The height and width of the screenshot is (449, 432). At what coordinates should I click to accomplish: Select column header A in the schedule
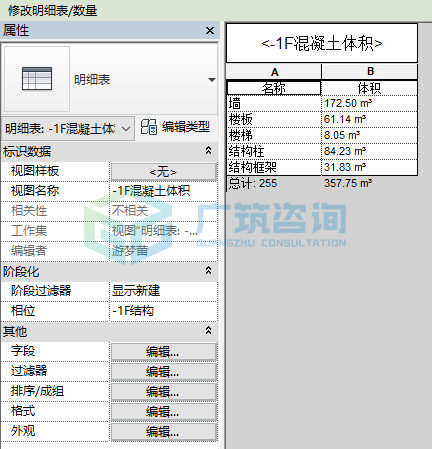tap(274, 72)
